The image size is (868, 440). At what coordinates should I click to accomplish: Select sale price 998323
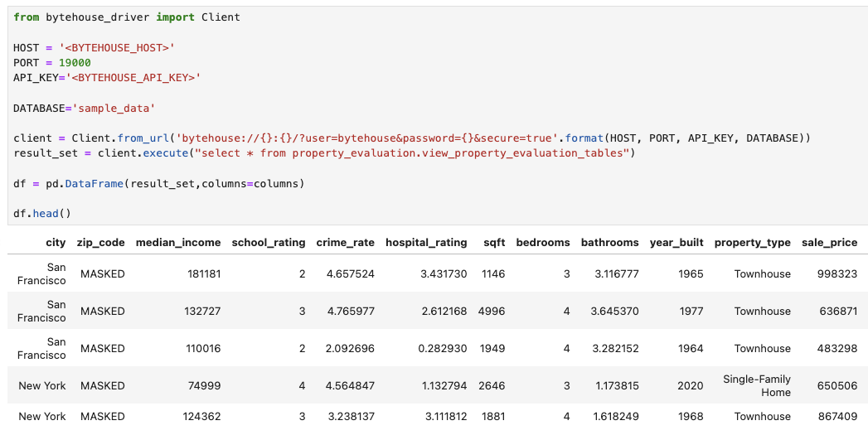pyautogui.click(x=837, y=274)
